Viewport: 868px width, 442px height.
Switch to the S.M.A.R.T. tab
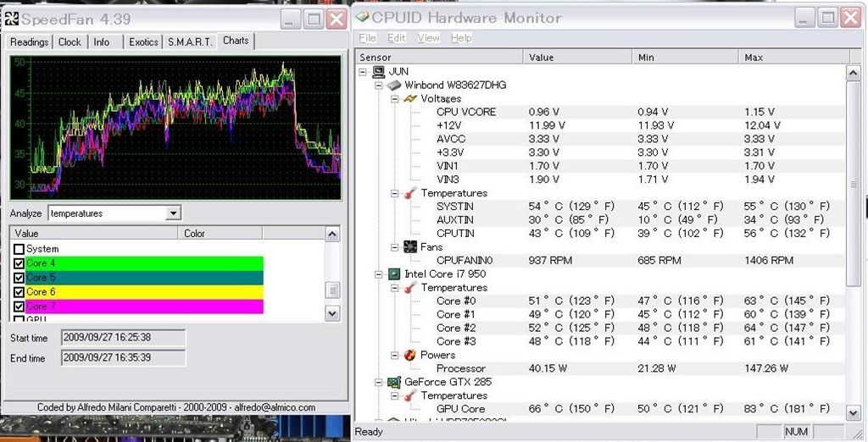(x=189, y=41)
